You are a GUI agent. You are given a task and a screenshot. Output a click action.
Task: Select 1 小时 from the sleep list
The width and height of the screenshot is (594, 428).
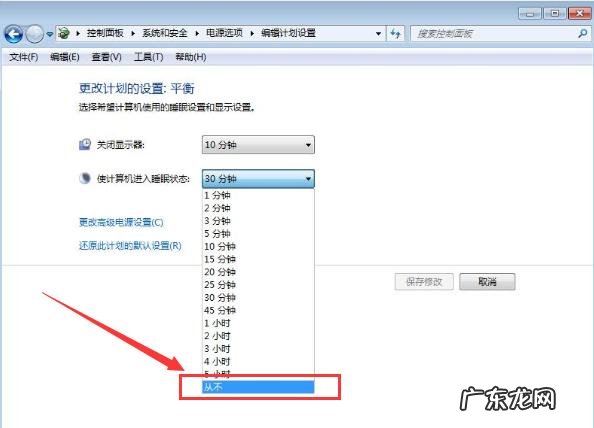click(258, 323)
